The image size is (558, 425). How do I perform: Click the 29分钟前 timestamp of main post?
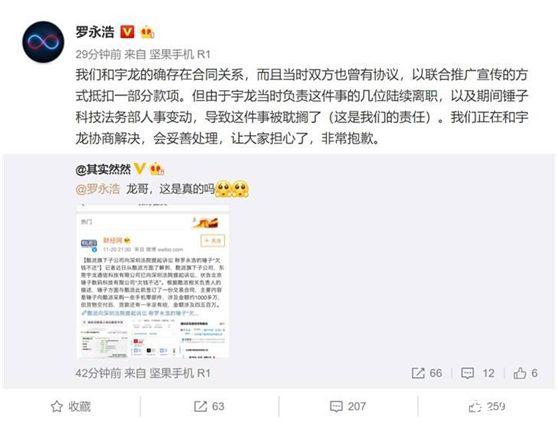tap(98, 54)
